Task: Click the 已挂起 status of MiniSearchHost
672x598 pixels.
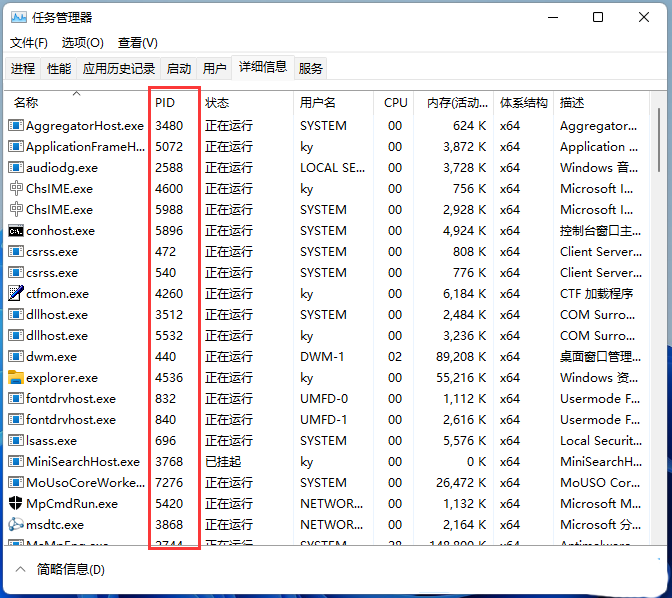Action: pos(223,462)
